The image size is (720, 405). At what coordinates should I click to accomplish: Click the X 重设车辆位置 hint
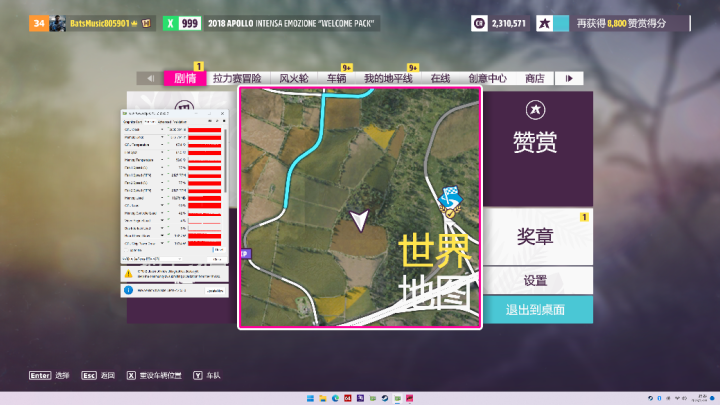tap(154, 376)
